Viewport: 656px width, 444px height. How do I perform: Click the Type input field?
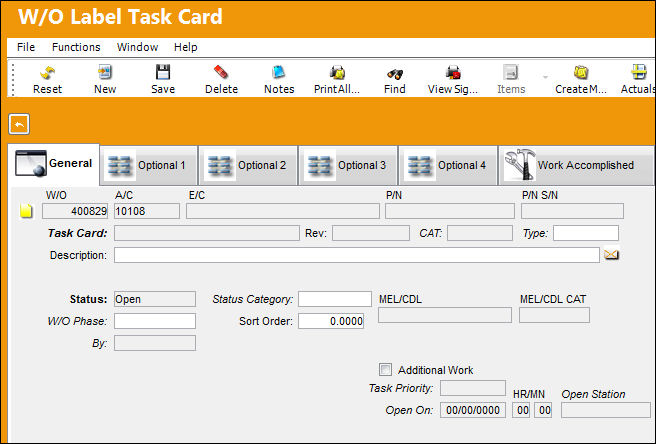pos(586,233)
